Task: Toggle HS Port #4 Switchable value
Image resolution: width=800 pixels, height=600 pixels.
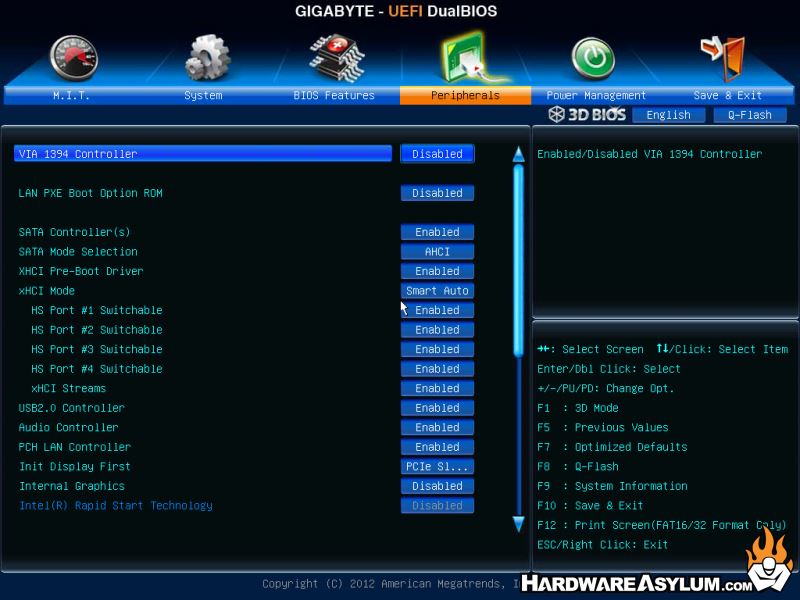Action: pos(437,369)
